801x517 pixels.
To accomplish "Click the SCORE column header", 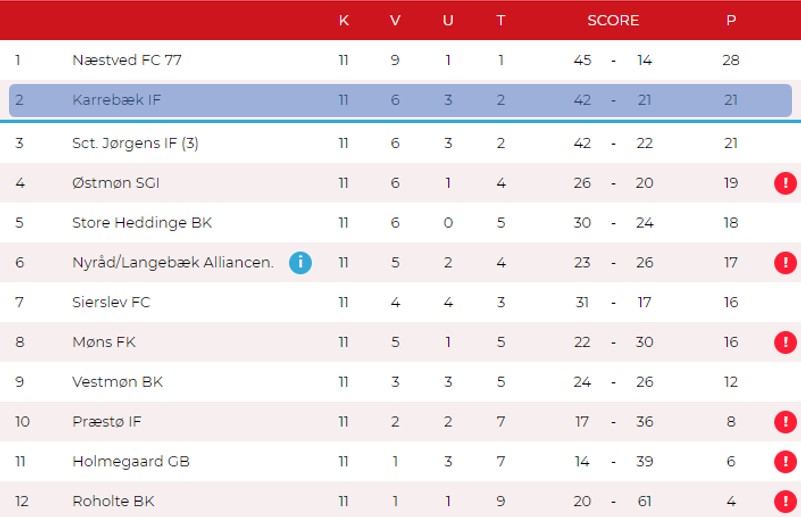I will click(613, 20).
